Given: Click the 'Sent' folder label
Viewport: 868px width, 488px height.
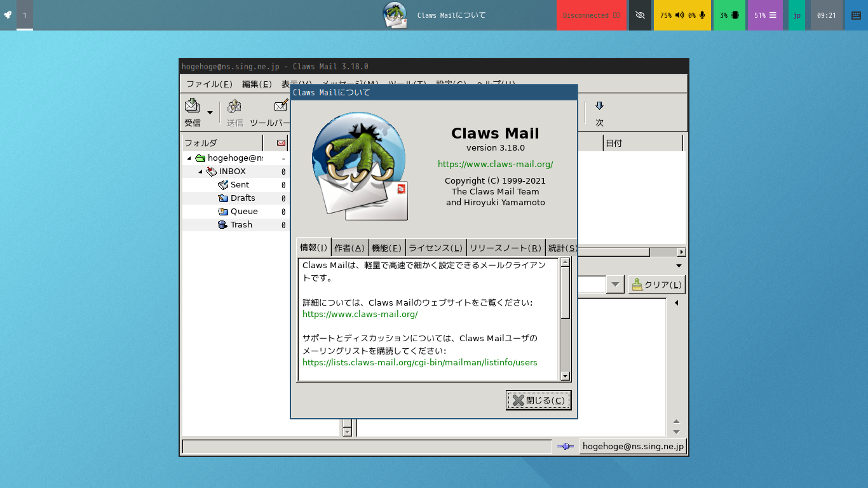Looking at the screenshot, I should pyautogui.click(x=240, y=185).
